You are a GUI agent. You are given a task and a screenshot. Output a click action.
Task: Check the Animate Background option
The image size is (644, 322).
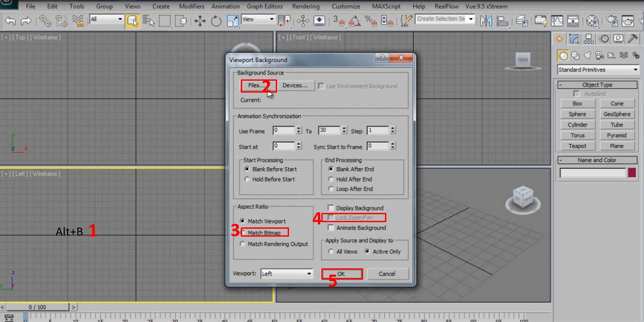[331, 228]
